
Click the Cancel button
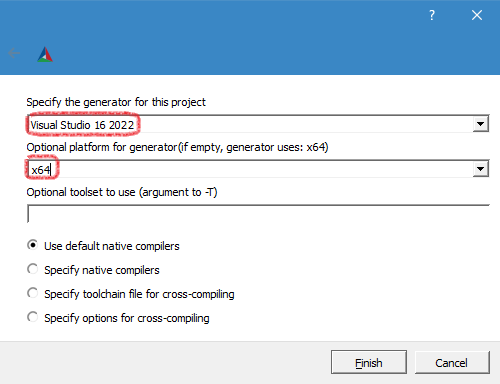pos(452,362)
